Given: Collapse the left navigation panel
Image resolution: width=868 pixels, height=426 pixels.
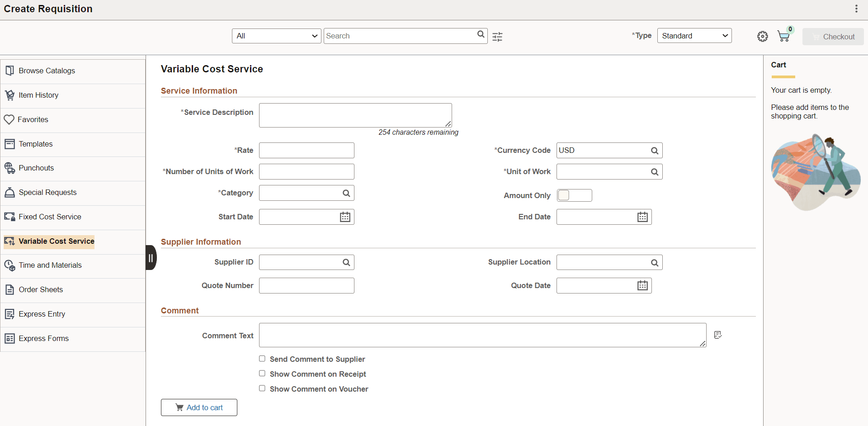Looking at the screenshot, I should coord(151,257).
